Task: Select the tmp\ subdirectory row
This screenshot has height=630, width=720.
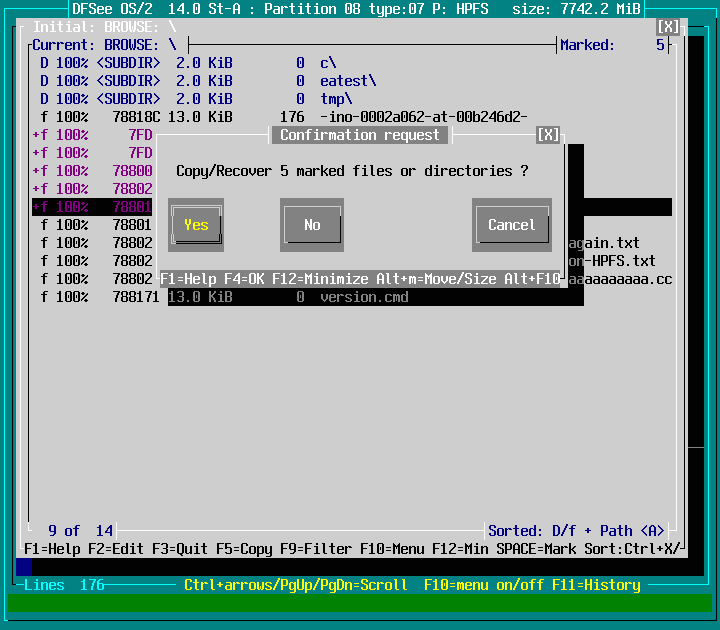Action: 336,99
